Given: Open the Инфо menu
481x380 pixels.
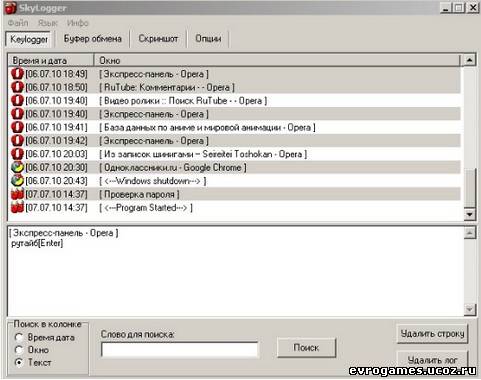Looking at the screenshot, I should pyautogui.click(x=77, y=23).
